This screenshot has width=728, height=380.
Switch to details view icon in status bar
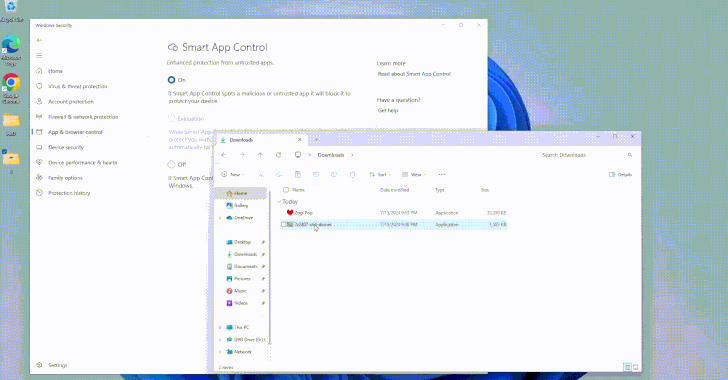point(627,367)
